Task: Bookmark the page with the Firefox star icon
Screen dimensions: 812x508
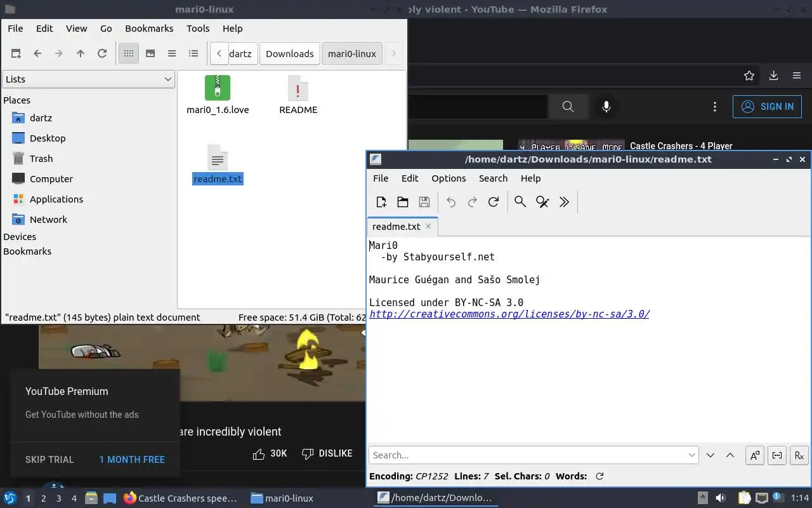Action: point(749,76)
